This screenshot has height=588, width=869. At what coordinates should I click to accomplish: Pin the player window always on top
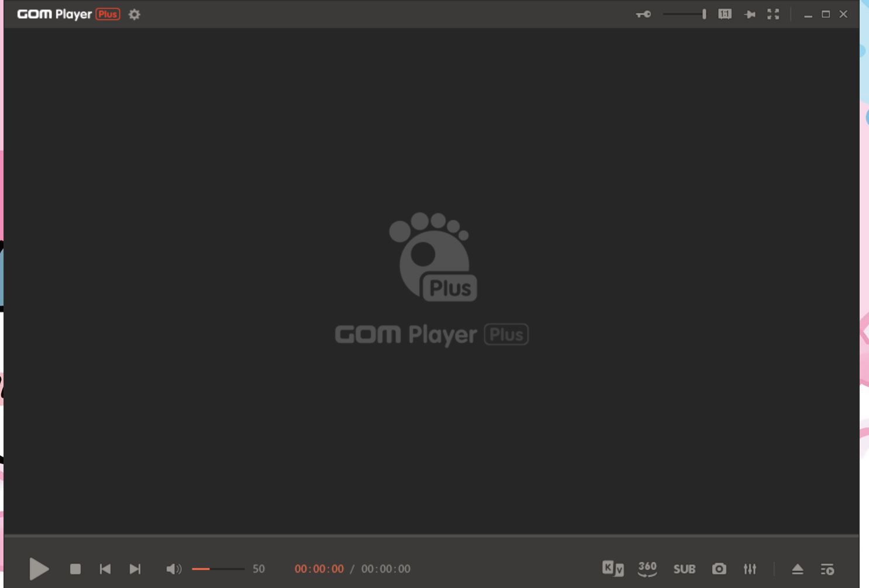tap(750, 15)
